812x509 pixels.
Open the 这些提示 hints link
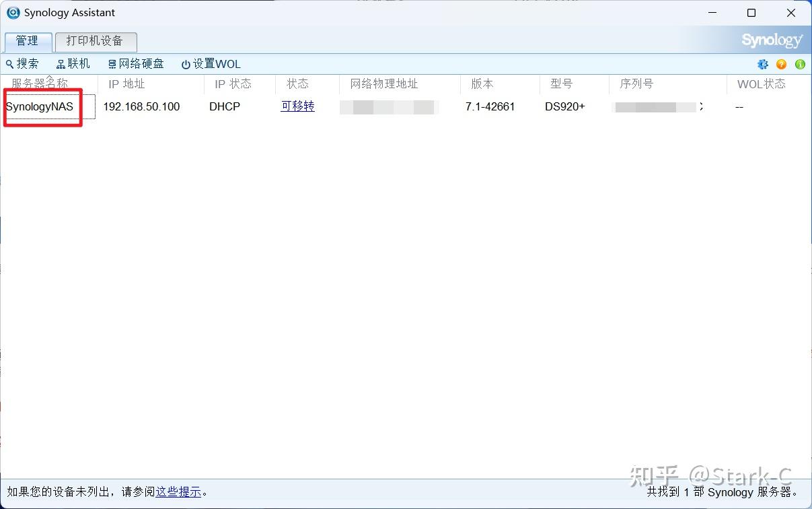(179, 492)
